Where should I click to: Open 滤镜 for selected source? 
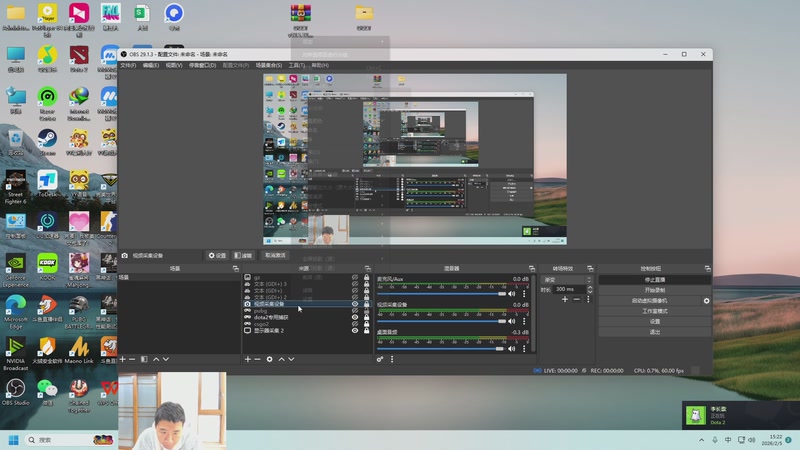(243, 256)
